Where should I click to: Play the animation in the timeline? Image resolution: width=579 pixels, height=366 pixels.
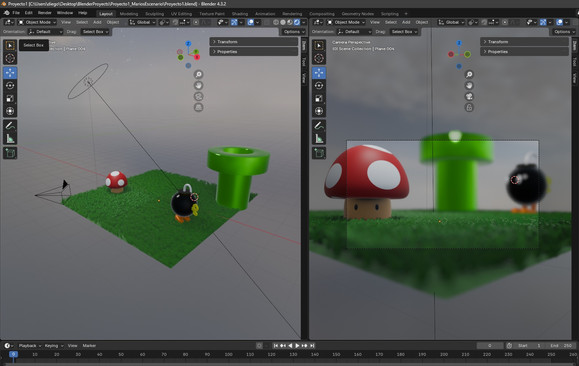pos(297,346)
